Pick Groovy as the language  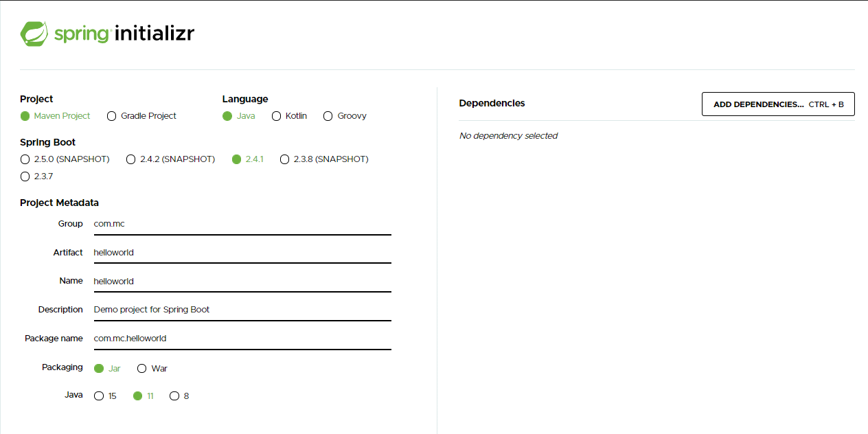point(345,116)
